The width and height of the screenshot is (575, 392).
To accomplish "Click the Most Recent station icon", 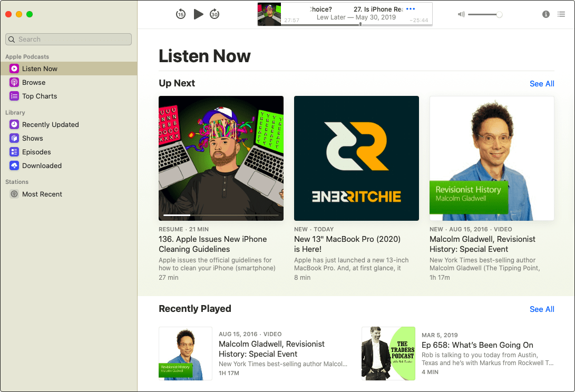I will click(14, 194).
